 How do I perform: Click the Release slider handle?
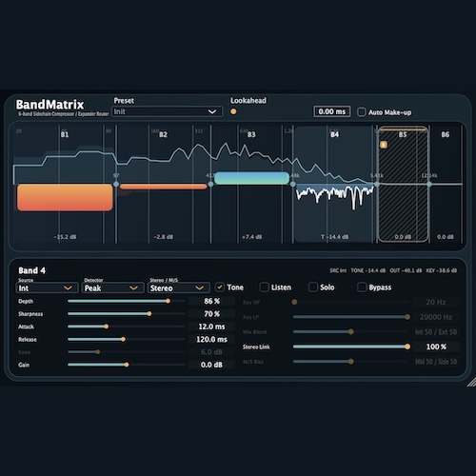pos(123,339)
